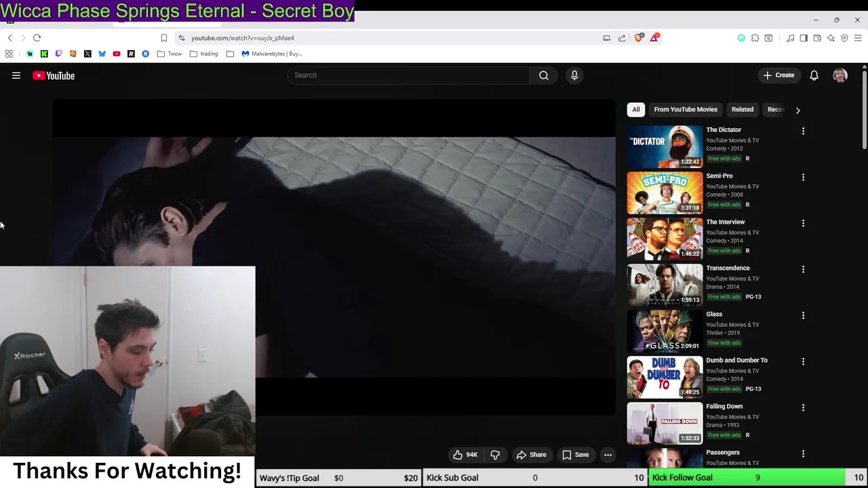Open browser main menu hamburger
The image size is (868, 488).
click(858, 38)
